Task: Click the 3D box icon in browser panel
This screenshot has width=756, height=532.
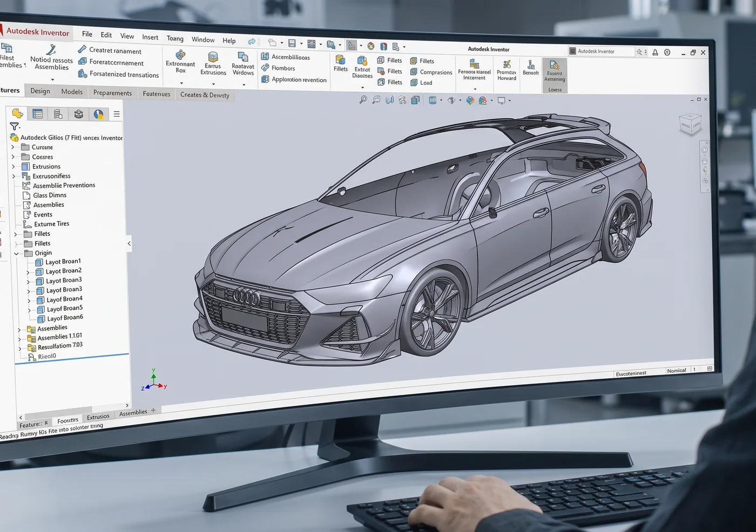Action: pyautogui.click(x=79, y=114)
